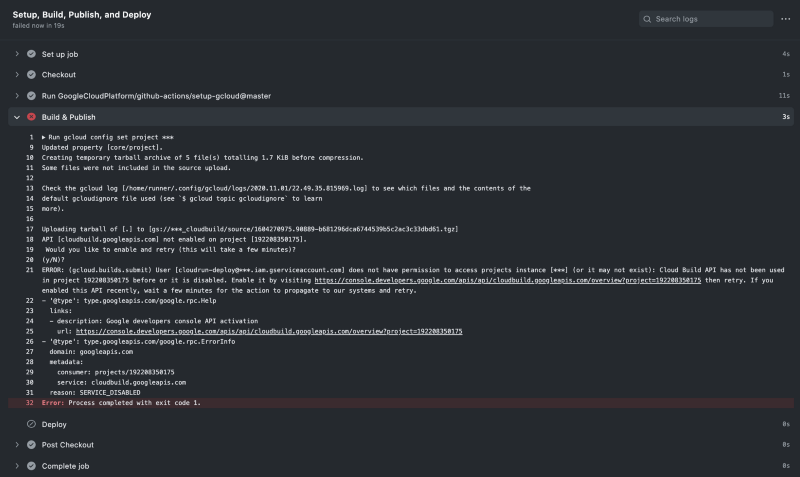800x477 pixels.
Task: Open the cloudbuild overview link on line 21
Action: [508, 280]
